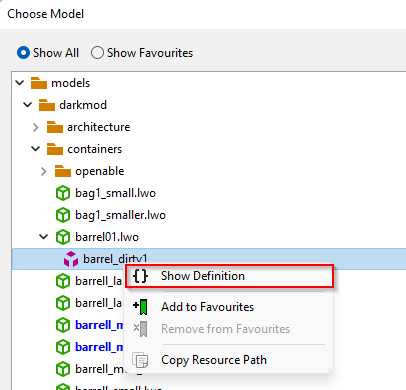This screenshot has height=390, width=406.
Task: Collapse the barrel01.lwo model chevron
Action: coord(44,237)
